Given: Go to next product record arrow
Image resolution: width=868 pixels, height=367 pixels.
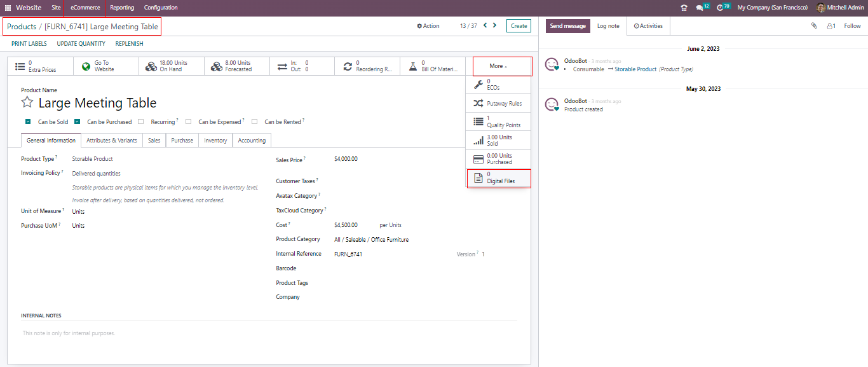Looking at the screenshot, I should pyautogui.click(x=495, y=25).
